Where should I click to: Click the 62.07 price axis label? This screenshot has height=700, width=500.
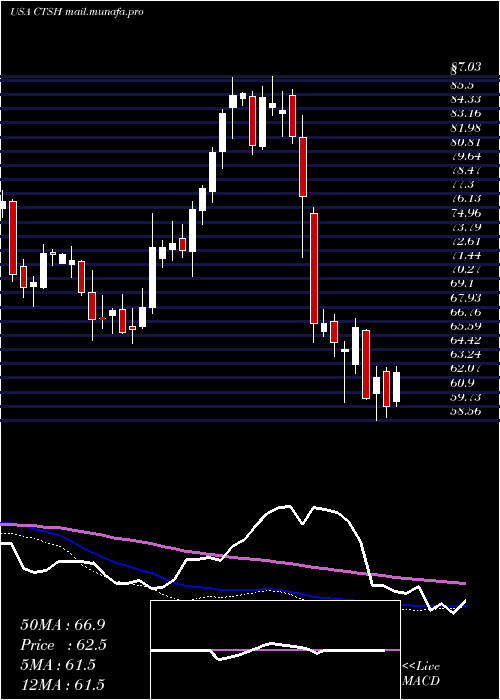465,369
